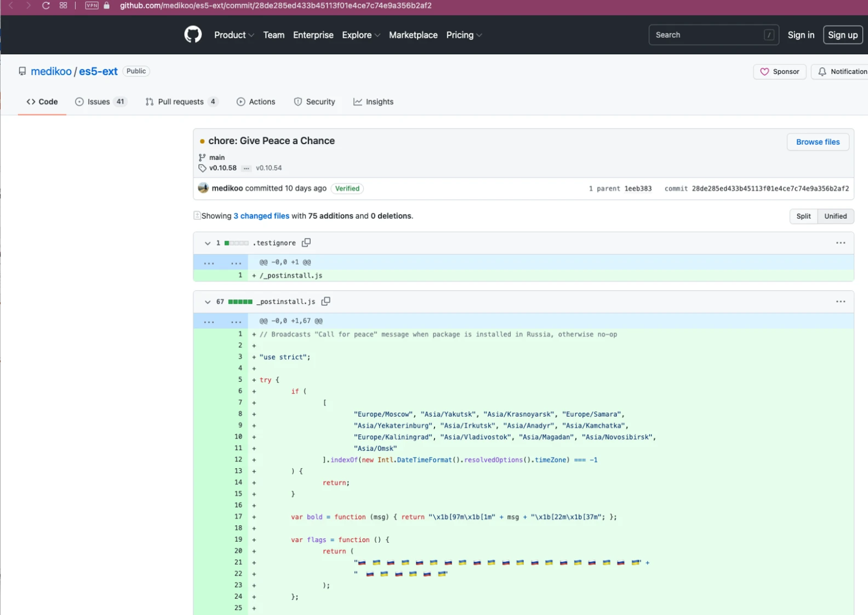Open the Pull requests tab

pyautogui.click(x=180, y=102)
